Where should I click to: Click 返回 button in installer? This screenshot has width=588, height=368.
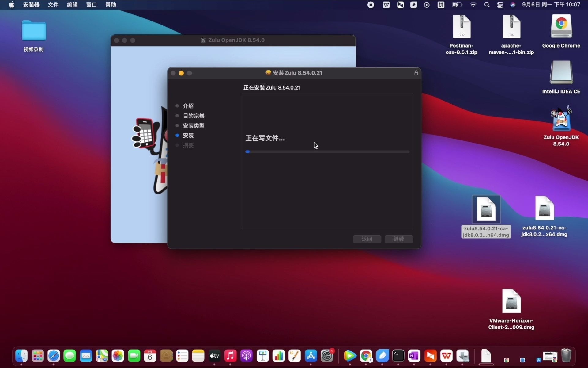click(x=367, y=239)
